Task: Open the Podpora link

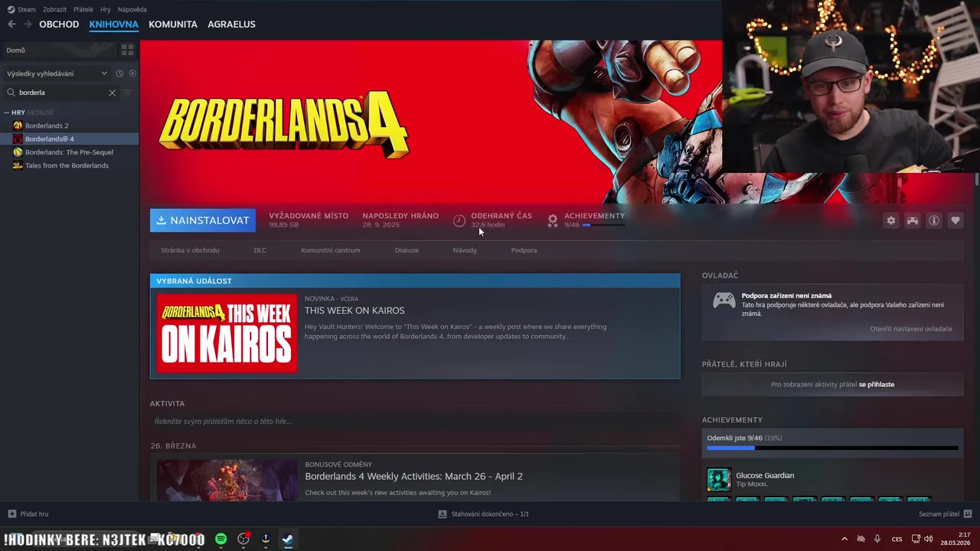Action: coord(524,250)
